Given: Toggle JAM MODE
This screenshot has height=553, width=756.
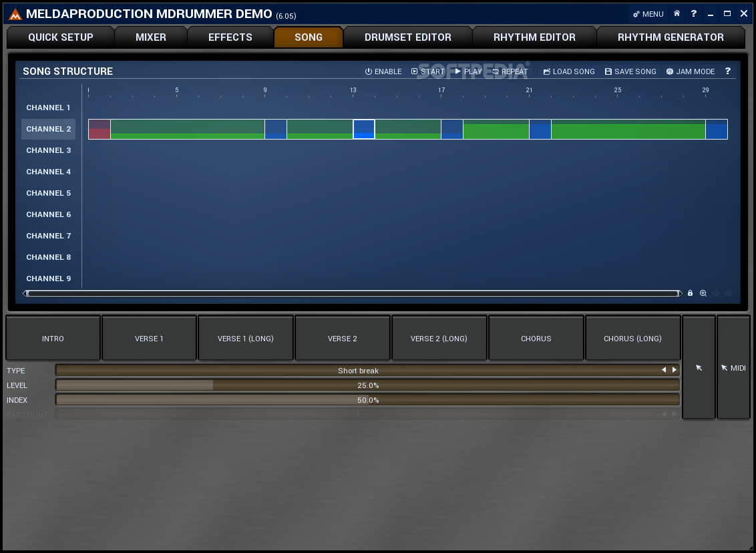Looking at the screenshot, I should (691, 71).
